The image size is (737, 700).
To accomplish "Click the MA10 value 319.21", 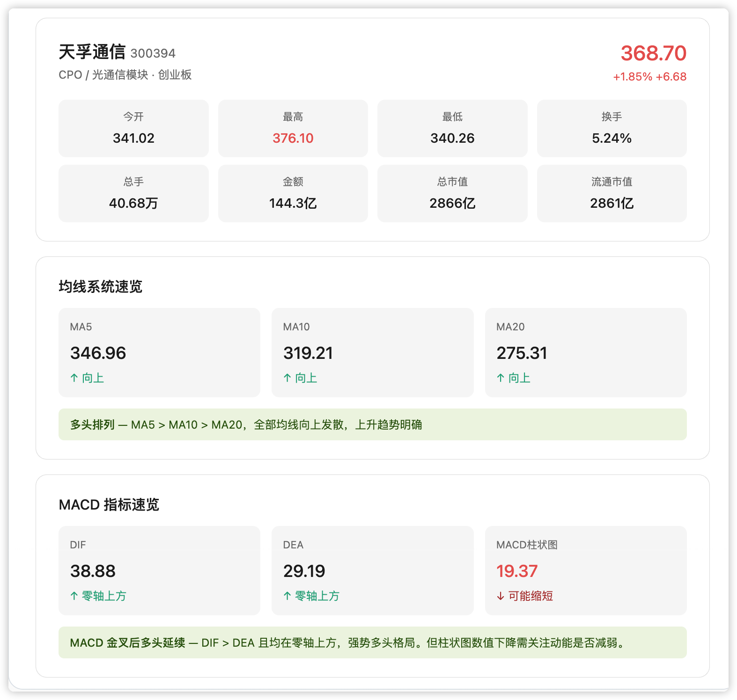I will pyautogui.click(x=308, y=353).
